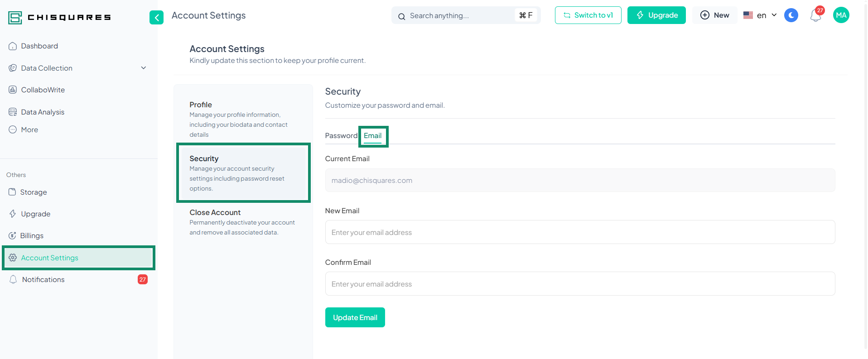The width and height of the screenshot is (868, 359).
Task: Click the Switch to v1 button
Action: [588, 15]
